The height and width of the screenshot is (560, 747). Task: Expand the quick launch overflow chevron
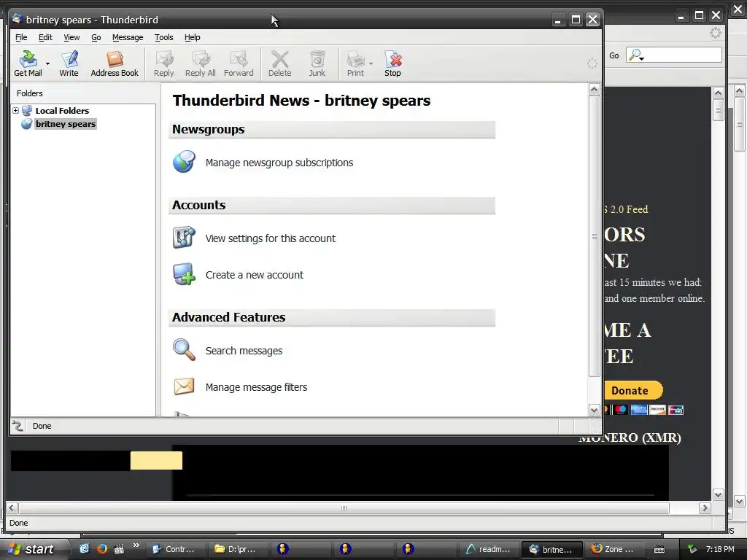click(136, 545)
